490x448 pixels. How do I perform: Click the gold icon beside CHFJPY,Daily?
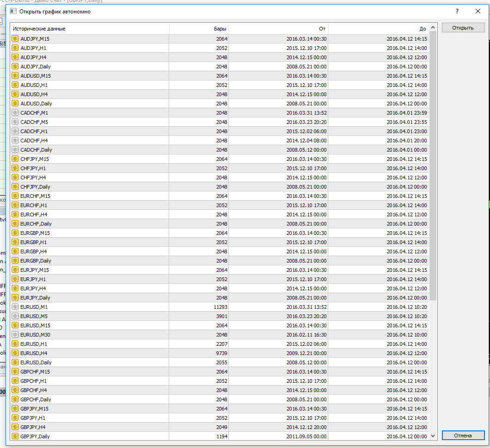point(15,187)
